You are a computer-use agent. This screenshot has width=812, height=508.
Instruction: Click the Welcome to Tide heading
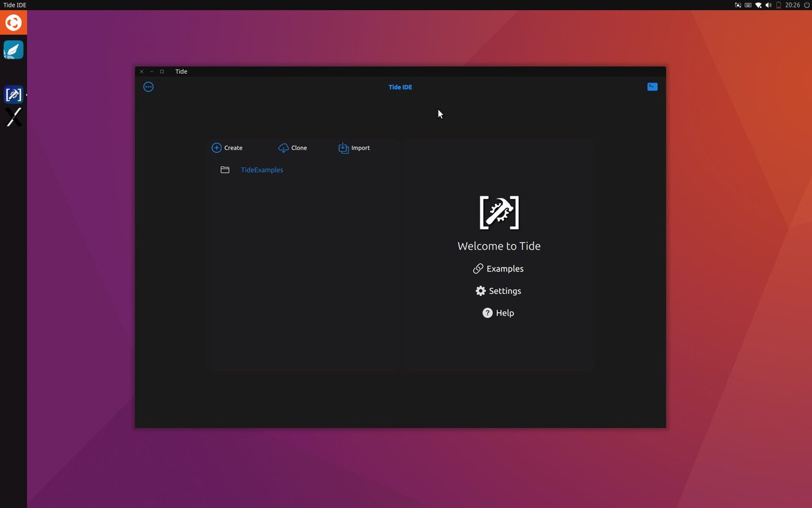point(499,246)
